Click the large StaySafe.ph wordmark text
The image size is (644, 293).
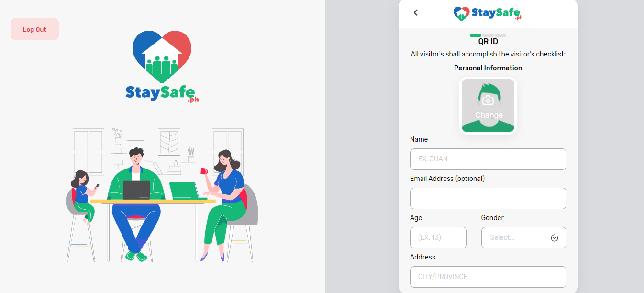(x=162, y=93)
